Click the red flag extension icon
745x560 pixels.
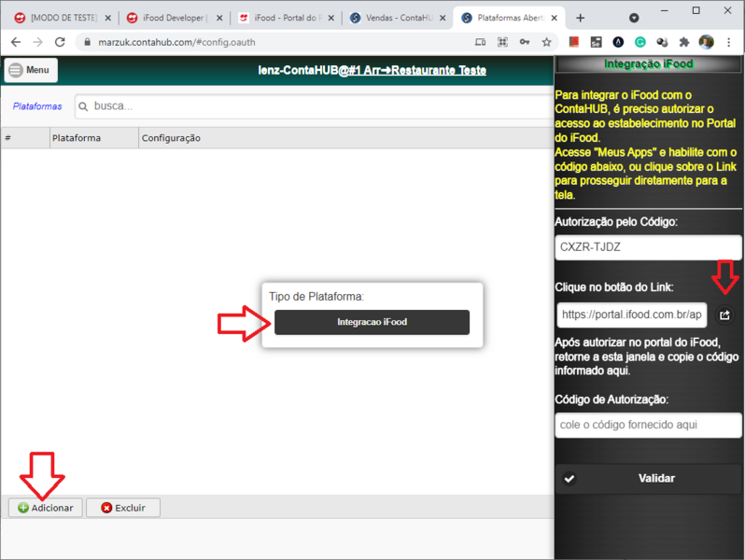click(574, 42)
